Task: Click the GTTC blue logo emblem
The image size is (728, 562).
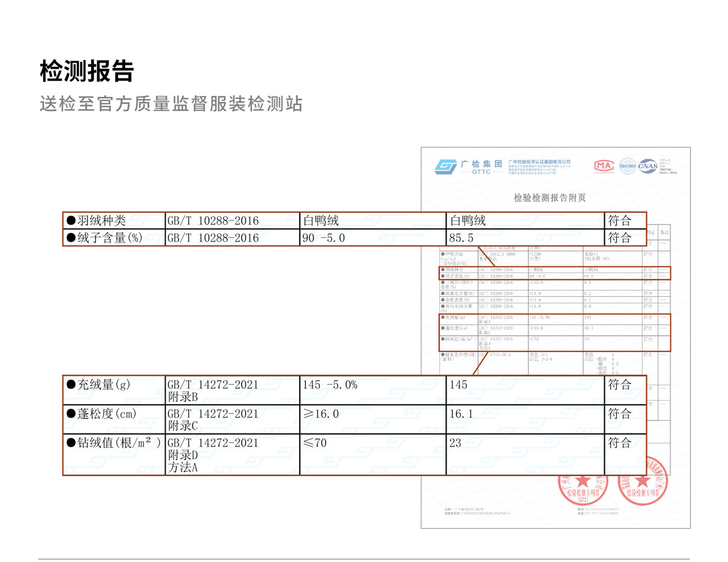Action: (x=445, y=166)
